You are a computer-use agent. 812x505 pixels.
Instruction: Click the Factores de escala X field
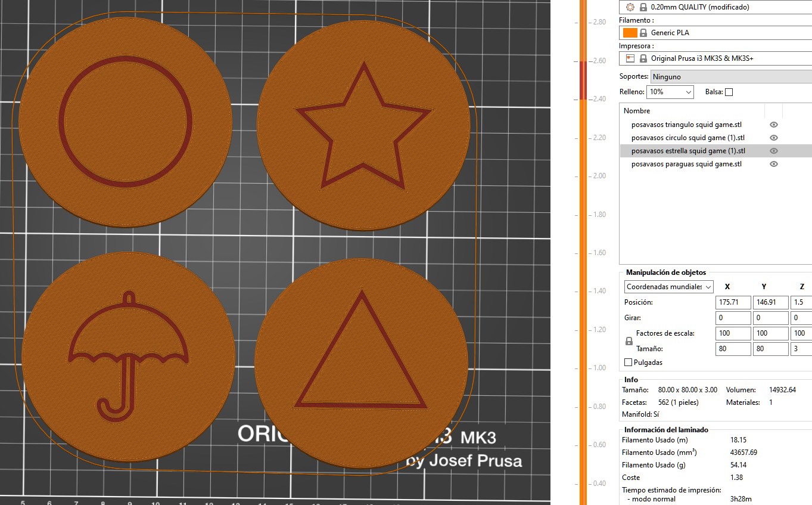pos(733,334)
